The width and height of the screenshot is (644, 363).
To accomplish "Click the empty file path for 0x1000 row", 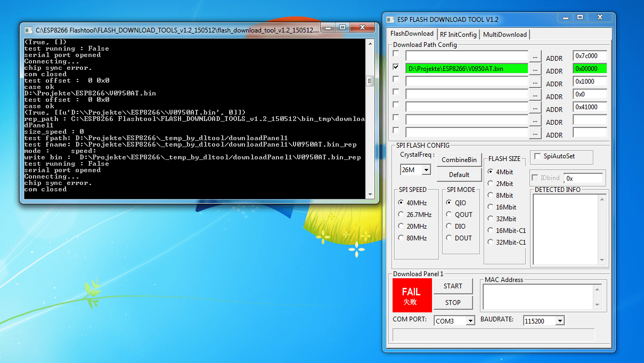I will coord(467,81).
